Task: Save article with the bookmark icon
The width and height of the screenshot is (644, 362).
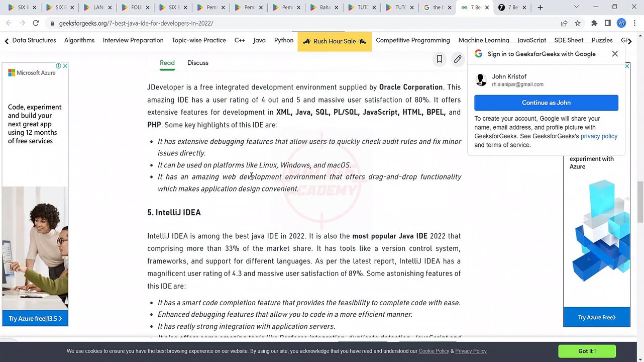Action: point(439,59)
